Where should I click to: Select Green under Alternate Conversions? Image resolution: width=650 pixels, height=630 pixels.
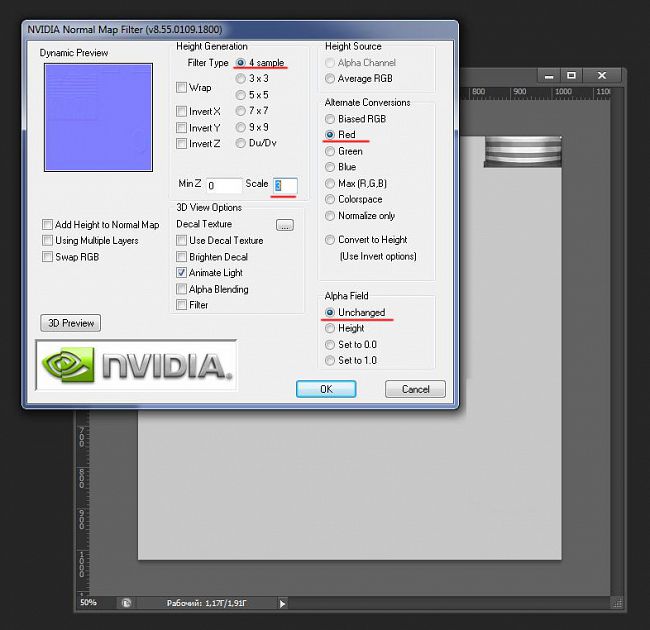pos(330,151)
